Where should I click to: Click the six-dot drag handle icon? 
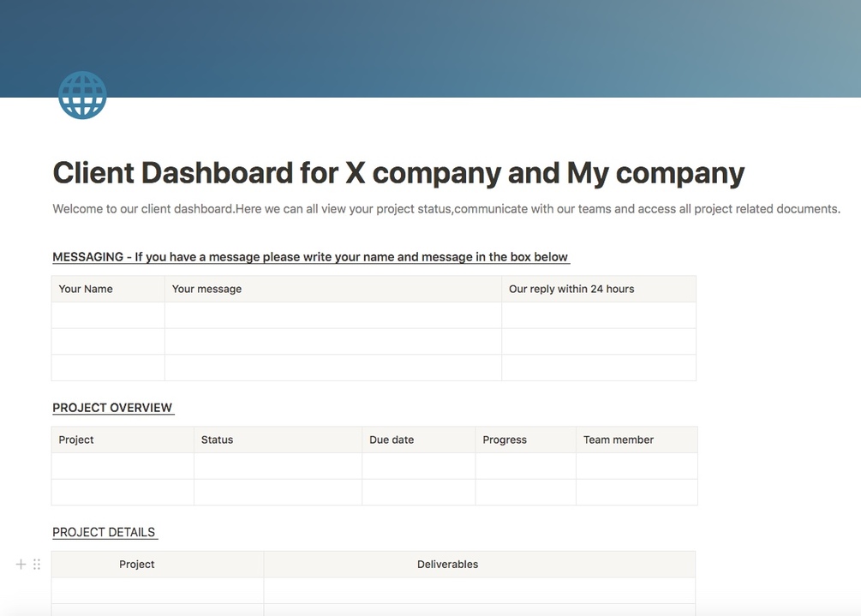tap(37, 564)
